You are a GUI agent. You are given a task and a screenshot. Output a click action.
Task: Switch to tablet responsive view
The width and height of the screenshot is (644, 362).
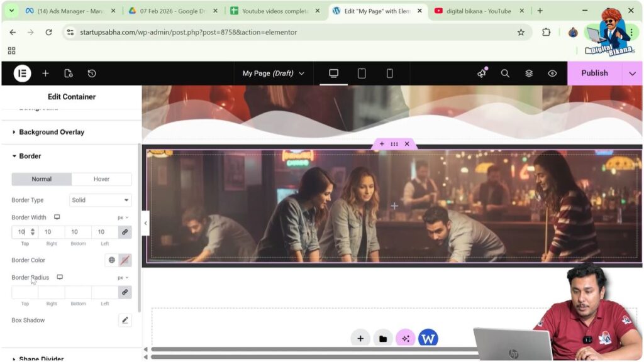point(362,74)
